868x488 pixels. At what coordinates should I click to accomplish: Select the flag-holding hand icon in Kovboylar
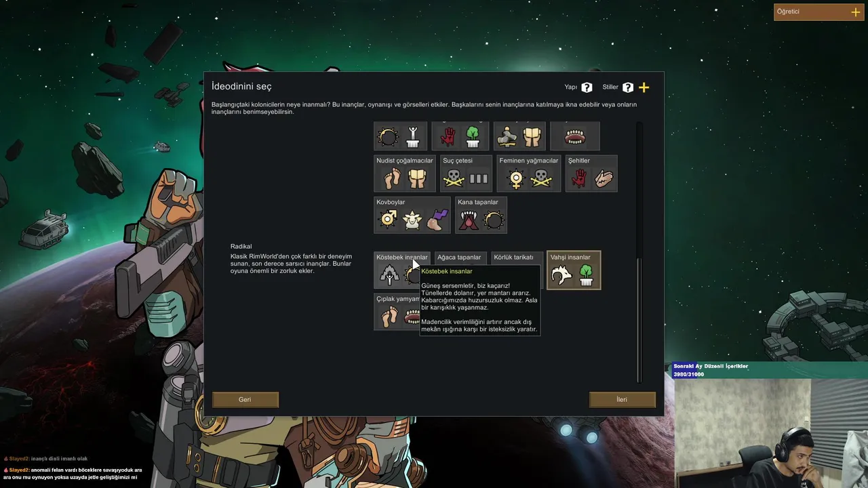coord(437,220)
